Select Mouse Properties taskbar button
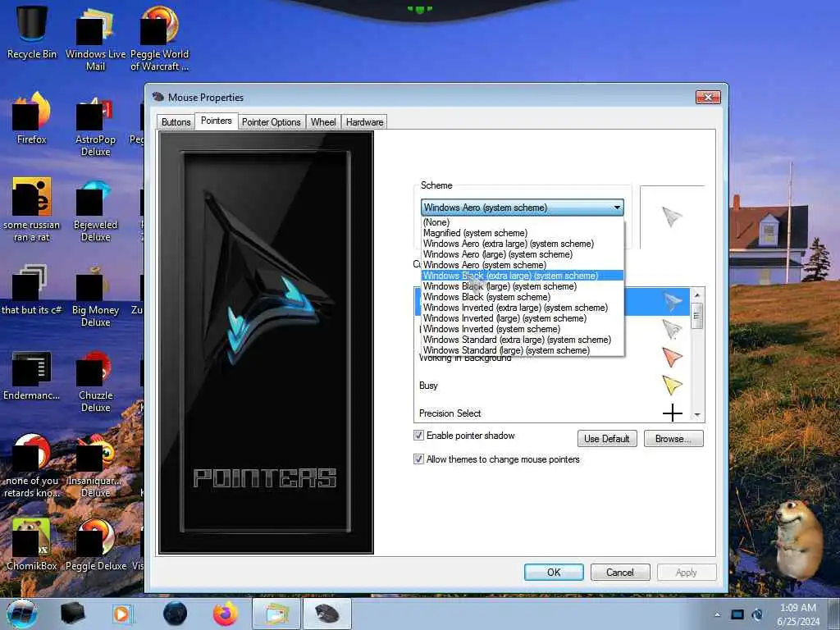The height and width of the screenshot is (630, 840). tap(326, 614)
